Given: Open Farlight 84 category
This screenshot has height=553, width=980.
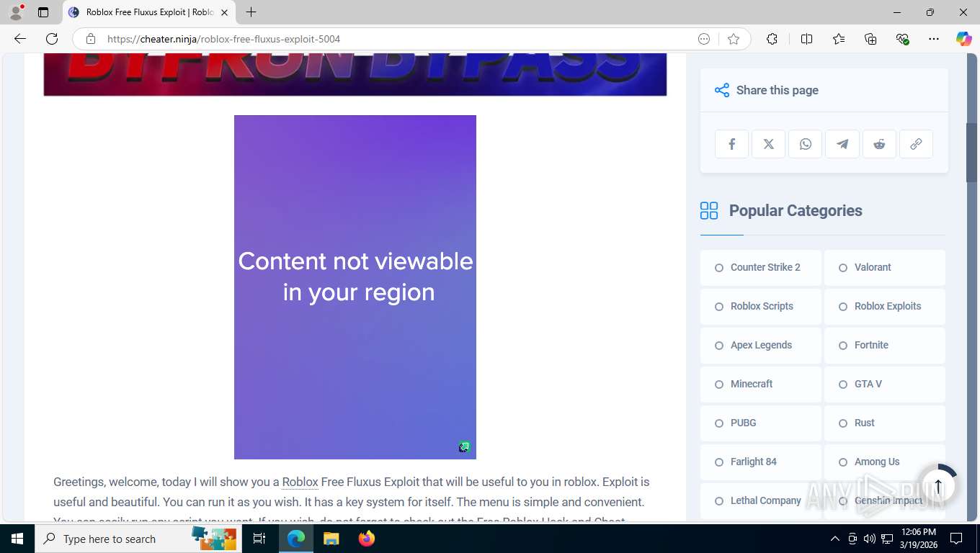Looking at the screenshot, I should (x=760, y=462).
